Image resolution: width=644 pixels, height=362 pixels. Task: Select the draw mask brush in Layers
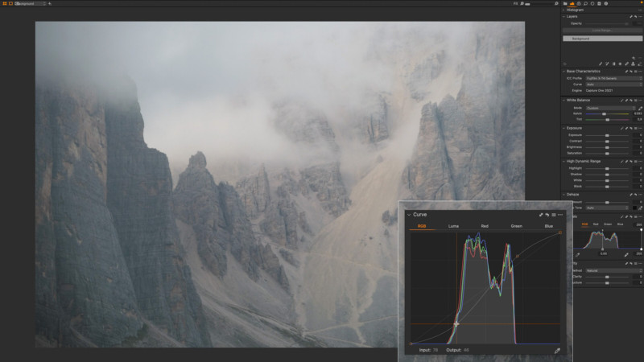pos(601,64)
